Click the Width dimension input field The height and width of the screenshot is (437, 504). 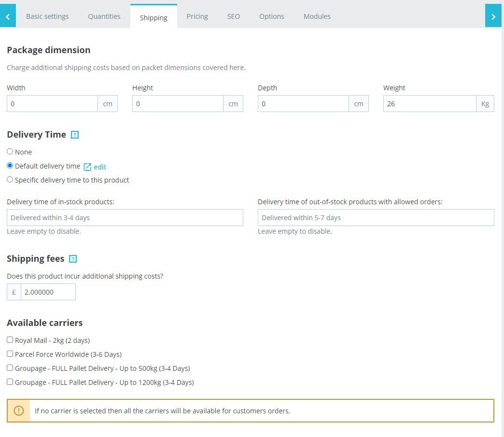52,104
